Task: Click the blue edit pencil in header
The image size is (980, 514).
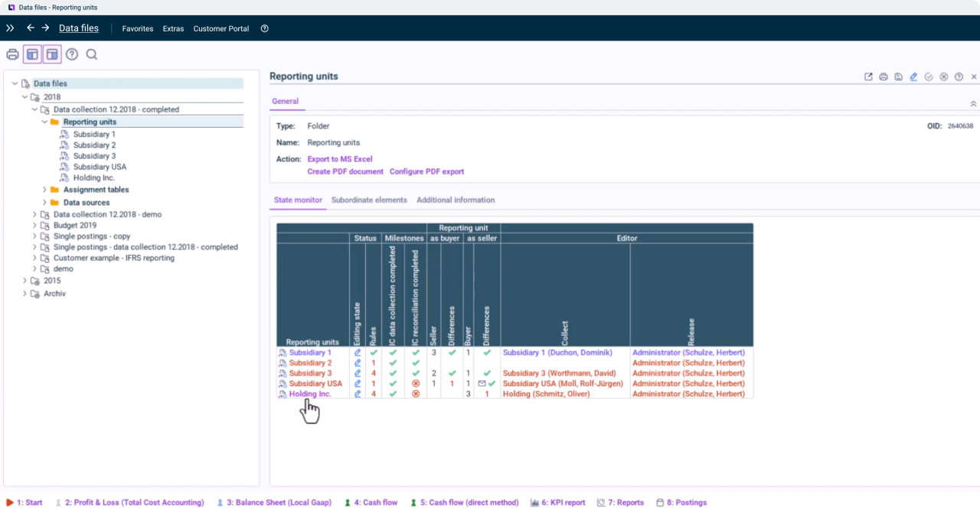Action: point(913,76)
